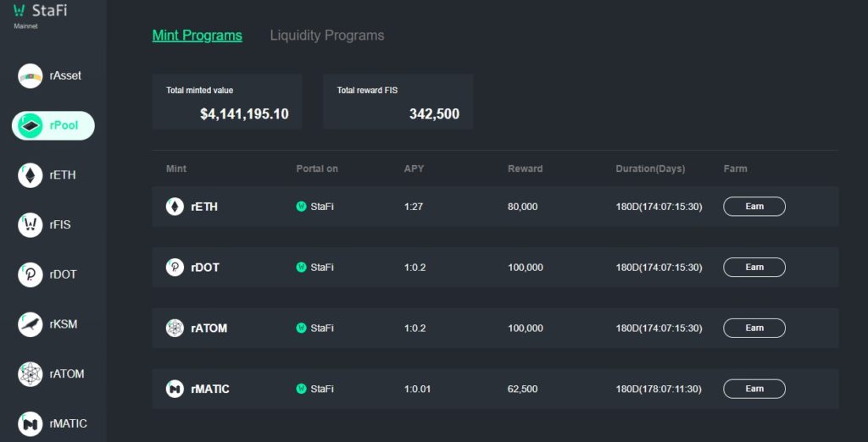Click reward value 62,500
The width and height of the screenshot is (868, 442).
(522, 389)
